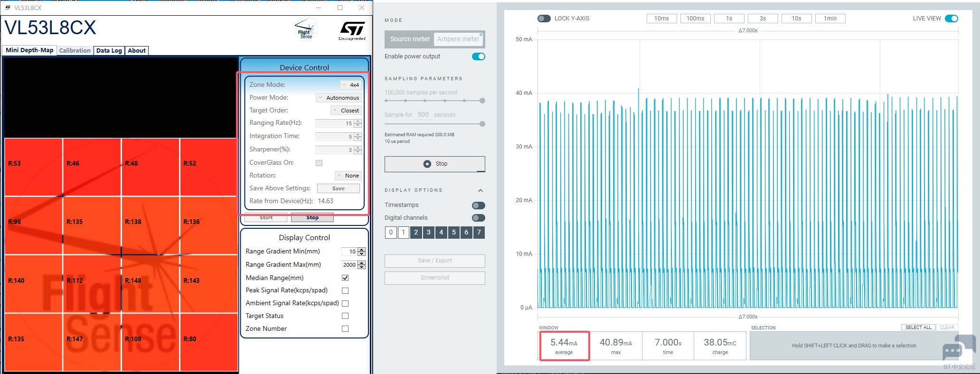Image resolution: width=980 pixels, height=374 pixels.
Task: Click the VL53L8CX title bar app icon
Action: click(x=8, y=8)
